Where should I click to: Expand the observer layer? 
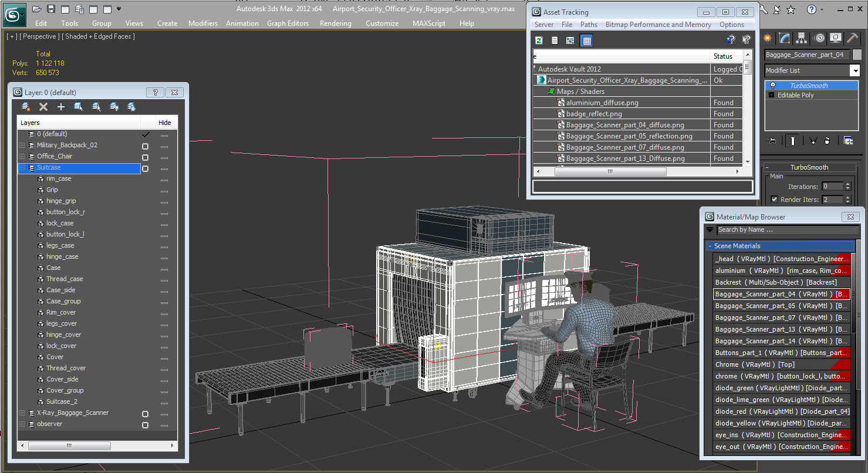[x=22, y=424]
